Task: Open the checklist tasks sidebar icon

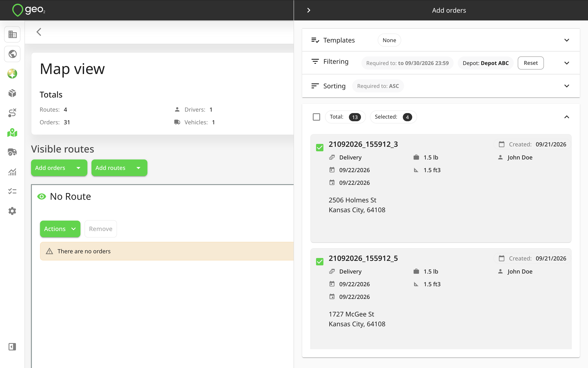Action: pyautogui.click(x=12, y=191)
